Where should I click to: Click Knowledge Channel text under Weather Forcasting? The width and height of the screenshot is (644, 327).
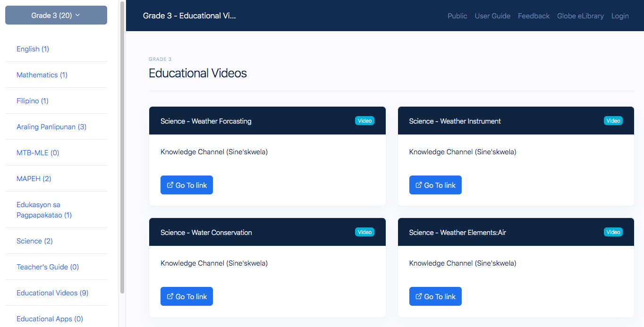214,152
